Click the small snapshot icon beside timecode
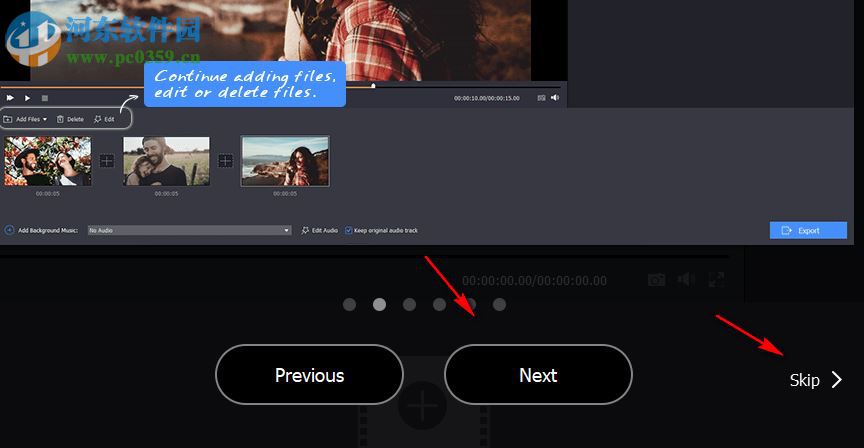The width and height of the screenshot is (864, 448). [x=542, y=98]
